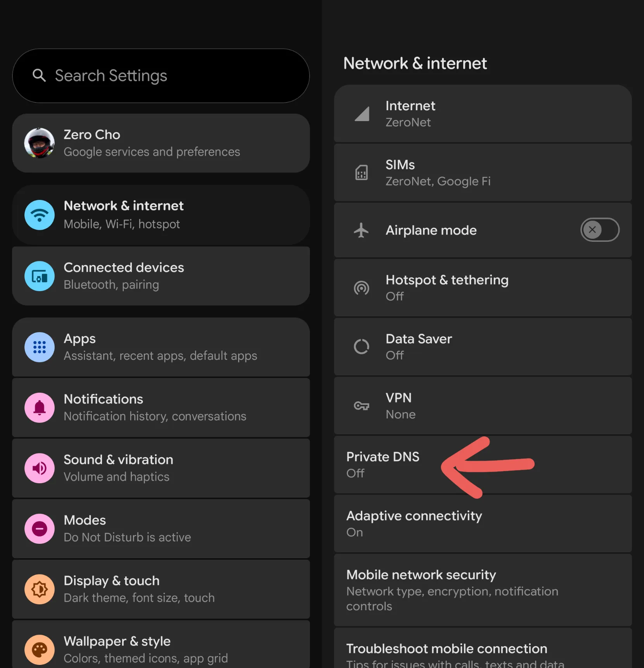Enable the Airplane mode switch
644x668 pixels.
(599, 230)
